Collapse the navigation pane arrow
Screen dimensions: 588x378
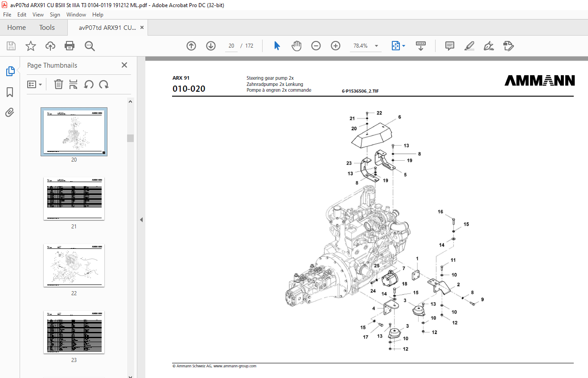pos(141,219)
